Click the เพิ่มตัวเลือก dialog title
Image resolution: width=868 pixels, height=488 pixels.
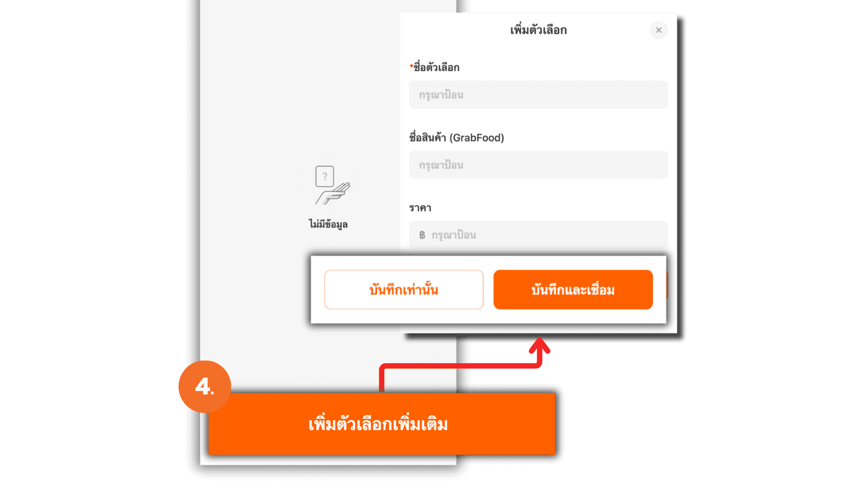pyautogui.click(x=538, y=30)
